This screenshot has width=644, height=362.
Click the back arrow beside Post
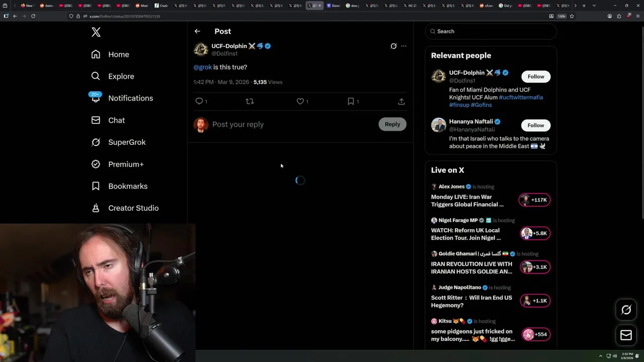tap(197, 31)
